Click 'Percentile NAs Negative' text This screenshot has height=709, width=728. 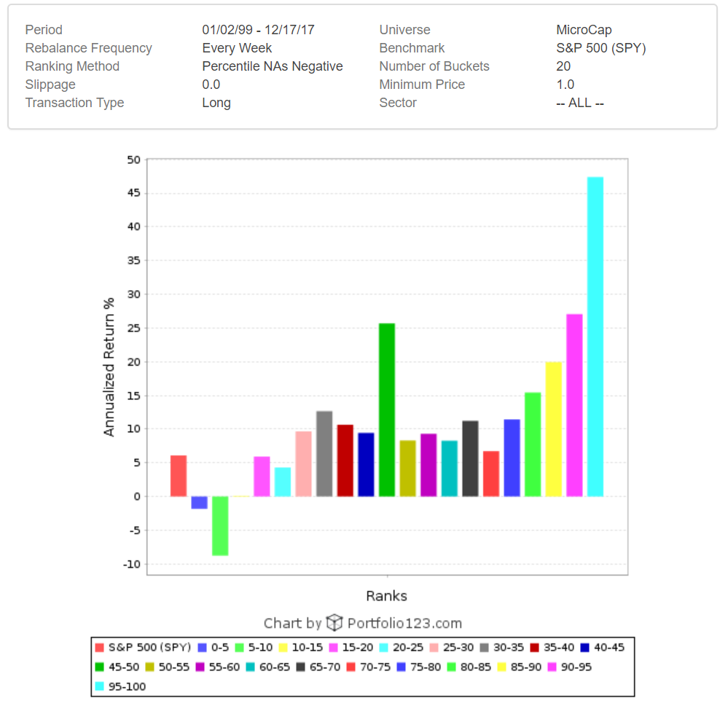point(273,66)
